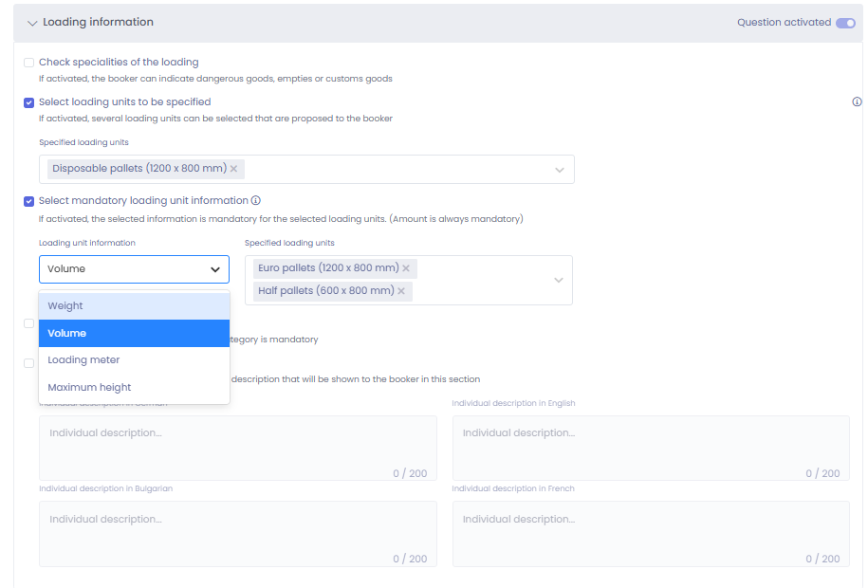Toggle the Question activated switch
Image resolution: width=868 pixels, height=588 pixels.
click(x=844, y=23)
